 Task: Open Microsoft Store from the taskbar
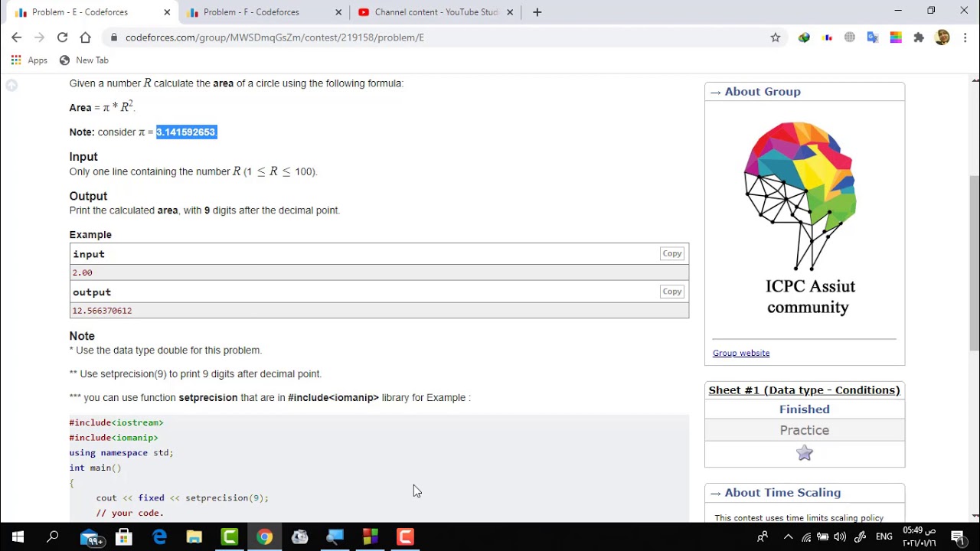click(x=124, y=537)
